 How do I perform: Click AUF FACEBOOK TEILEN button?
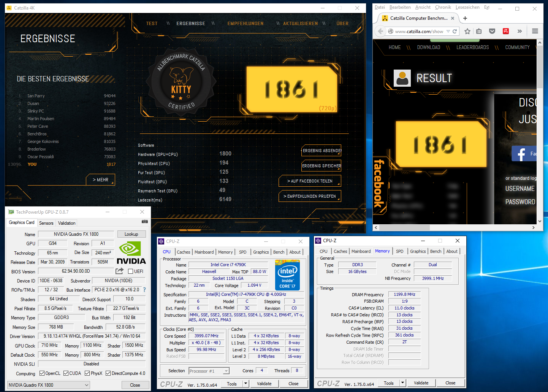(310, 181)
